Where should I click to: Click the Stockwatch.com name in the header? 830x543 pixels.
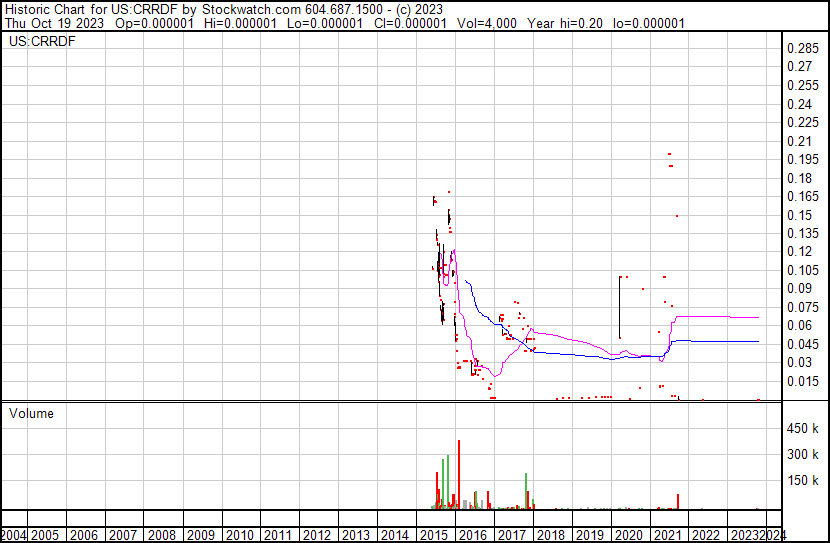click(251, 10)
